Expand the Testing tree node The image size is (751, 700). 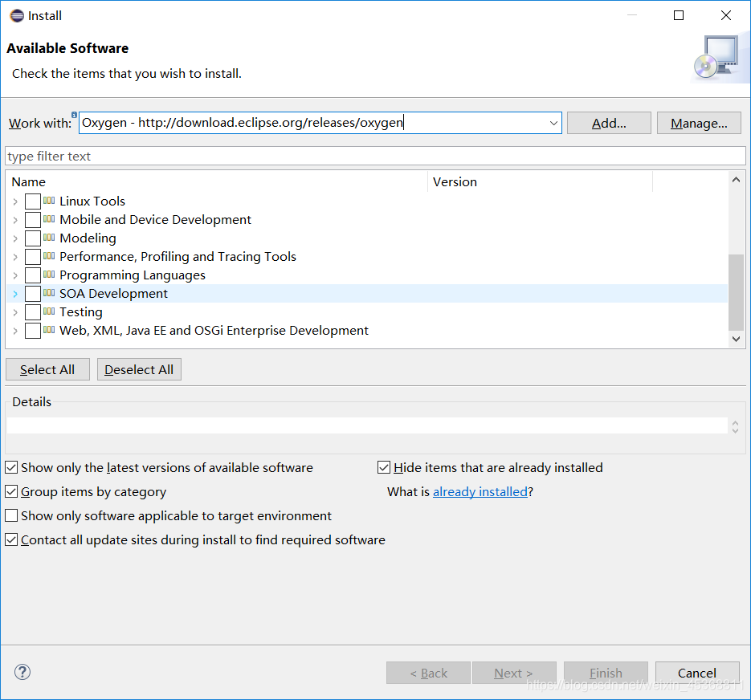click(x=15, y=312)
